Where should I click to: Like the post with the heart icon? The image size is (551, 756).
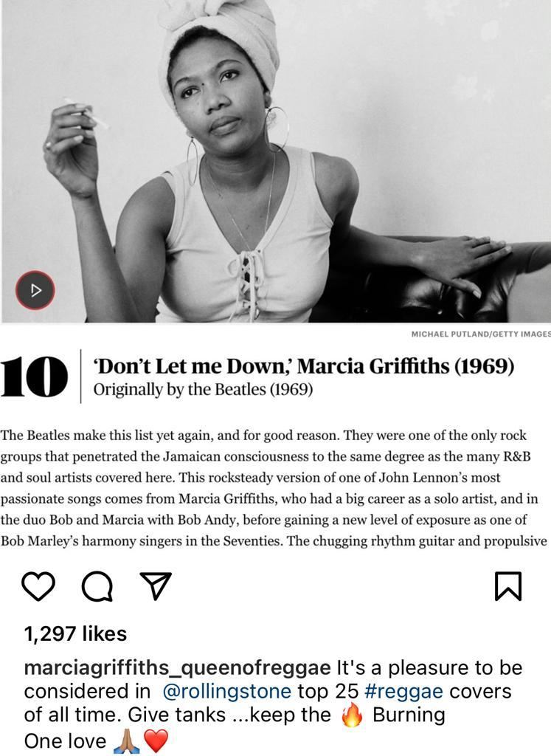click(x=38, y=586)
